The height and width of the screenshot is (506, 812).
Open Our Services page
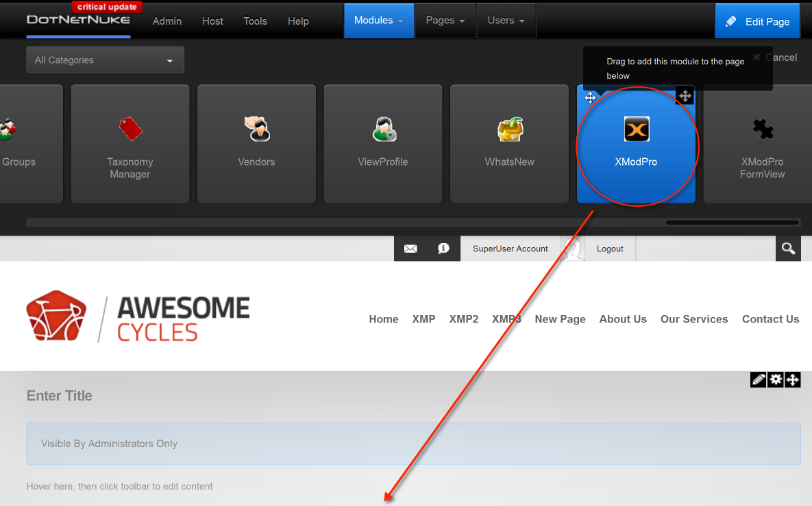(x=694, y=319)
